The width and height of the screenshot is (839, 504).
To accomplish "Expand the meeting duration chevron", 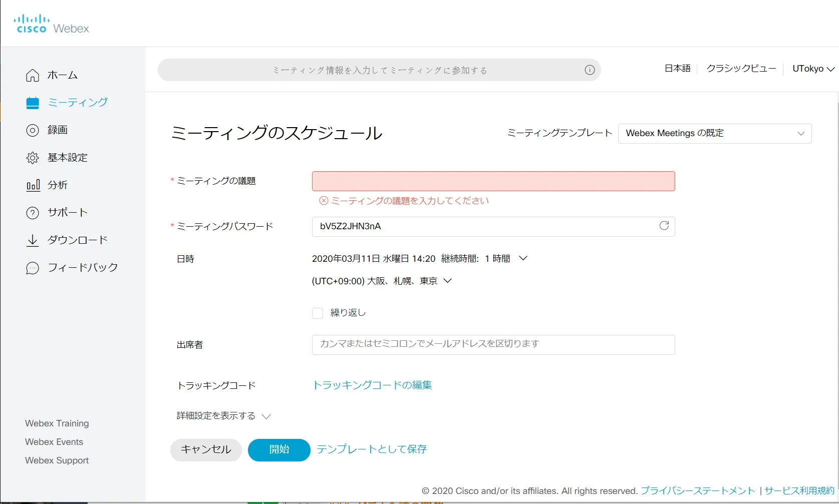I will tap(523, 258).
